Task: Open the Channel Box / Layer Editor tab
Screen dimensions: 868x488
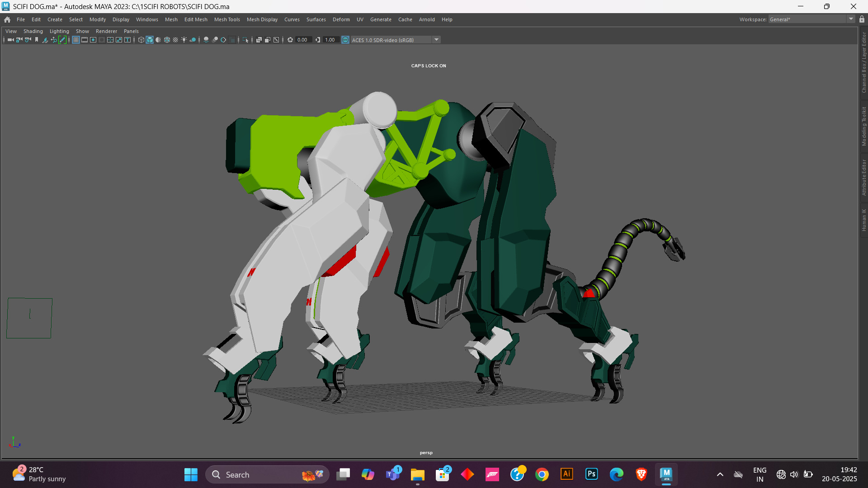Action: coord(863,62)
